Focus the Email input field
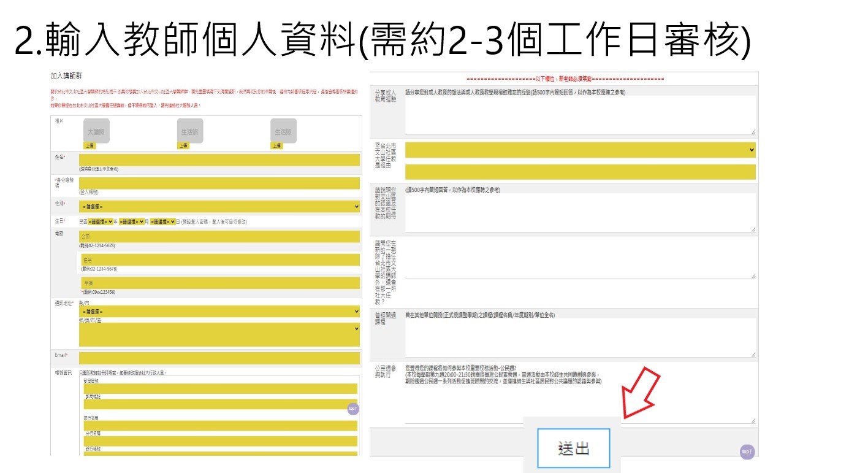 (x=219, y=358)
